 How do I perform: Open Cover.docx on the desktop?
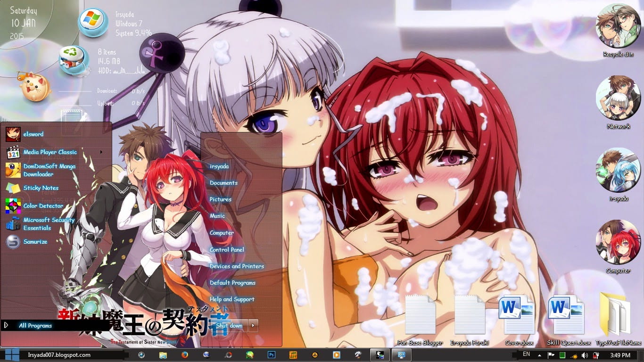[517, 313]
